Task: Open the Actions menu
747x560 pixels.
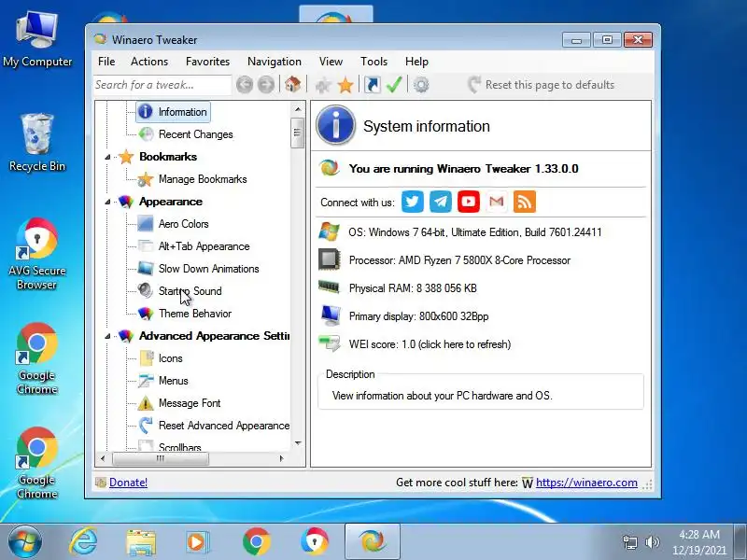Action: click(x=149, y=62)
